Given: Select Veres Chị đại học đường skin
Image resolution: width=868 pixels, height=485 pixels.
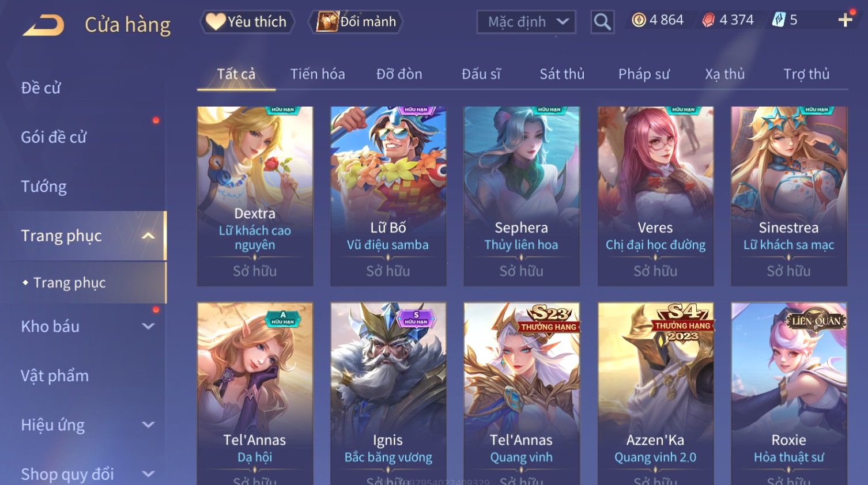Looking at the screenshot, I should 655,196.
